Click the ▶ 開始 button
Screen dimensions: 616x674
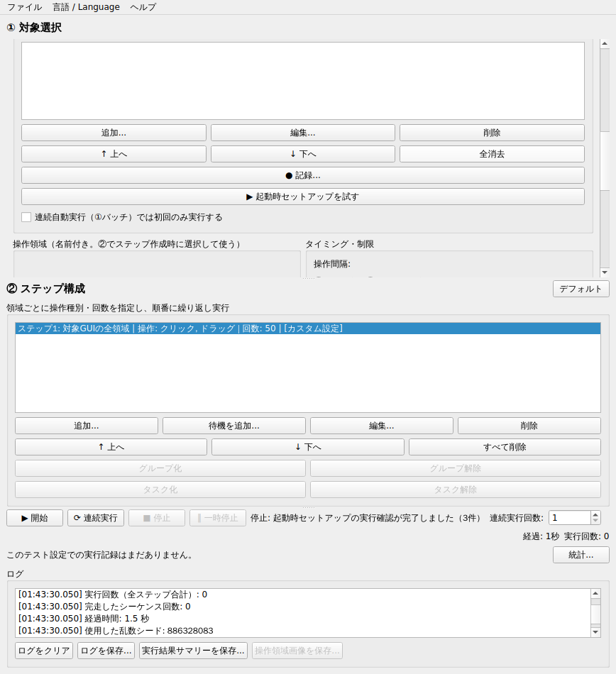point(35,518)
